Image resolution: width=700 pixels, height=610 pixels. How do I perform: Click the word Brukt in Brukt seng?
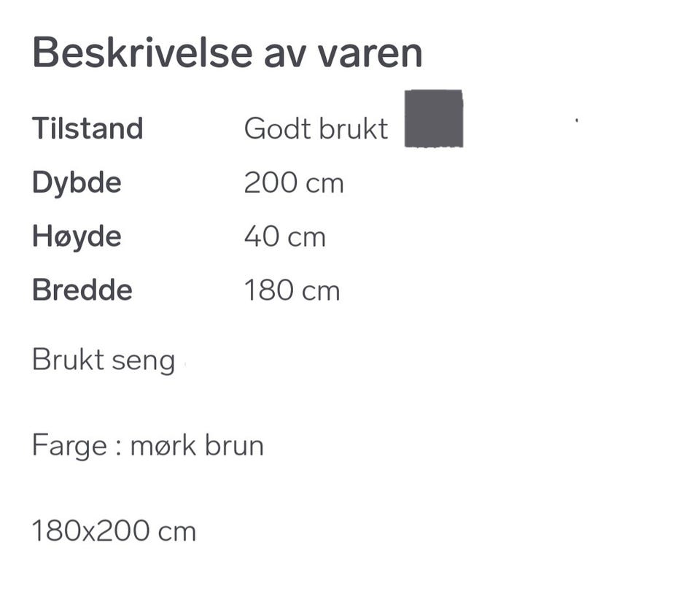pyautogui.click(x=68, y=360)
